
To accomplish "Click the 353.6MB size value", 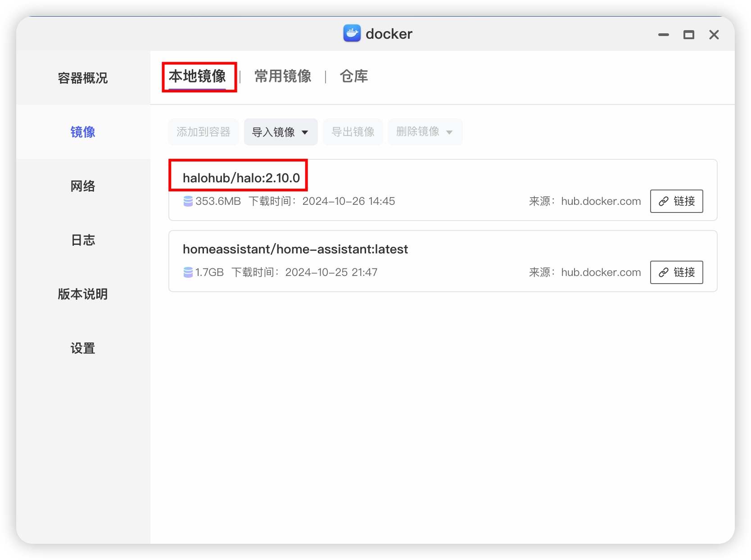I will pos(218,201).
